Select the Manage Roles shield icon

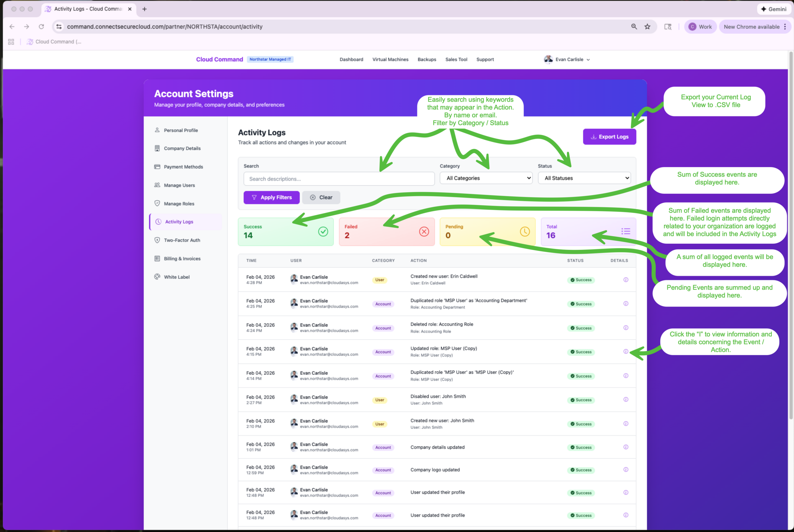158,203
